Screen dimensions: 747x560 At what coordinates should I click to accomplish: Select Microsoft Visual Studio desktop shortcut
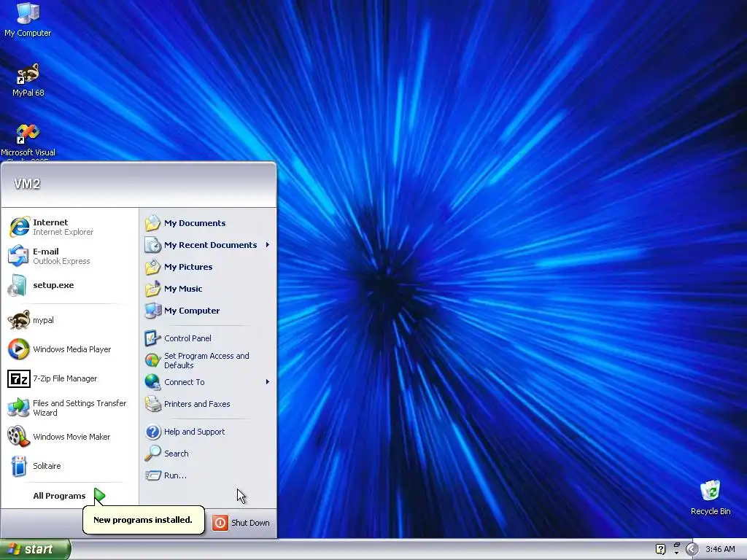[28, 141]
